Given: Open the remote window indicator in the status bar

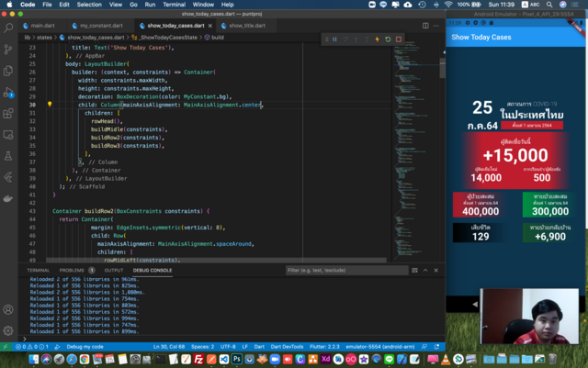Looking at the screenshot, I should [x=6, y=347].
